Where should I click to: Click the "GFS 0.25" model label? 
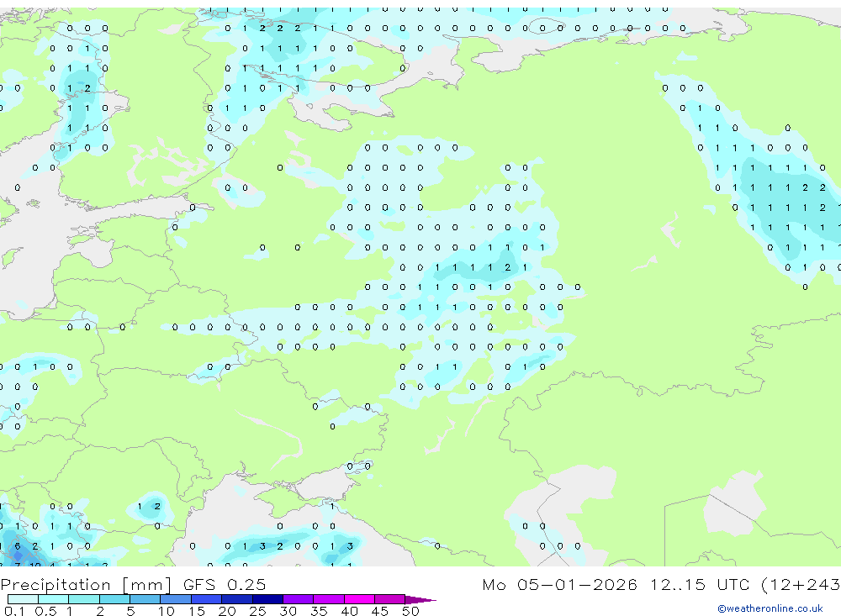(225, 584)
